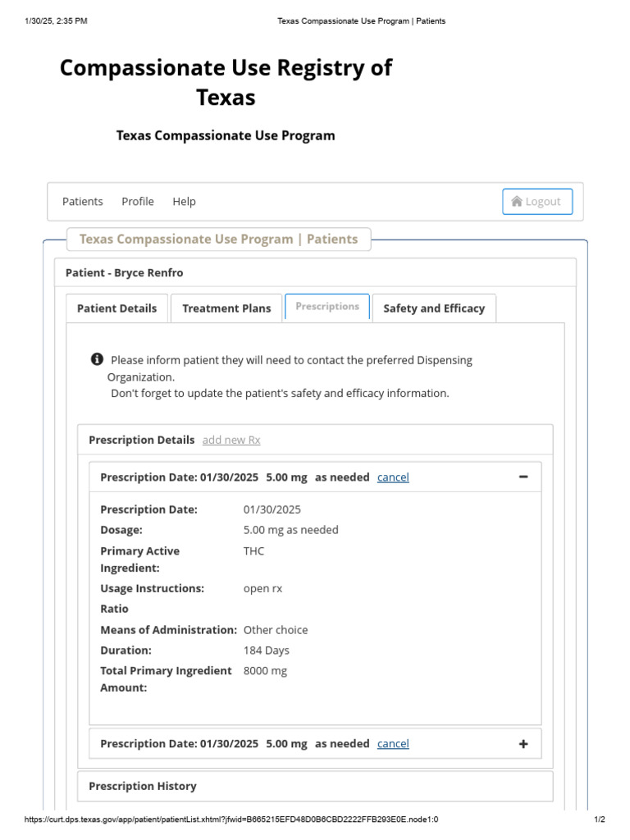
Task: Click the Compassionate Use Registry of Texas title
Action: (x=226, y=82)
